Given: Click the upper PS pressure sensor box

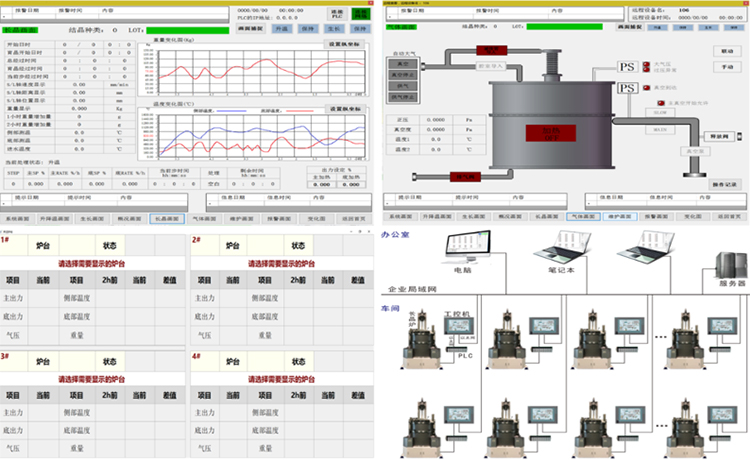Looking at the screenshot, I should tap(627, 67).
